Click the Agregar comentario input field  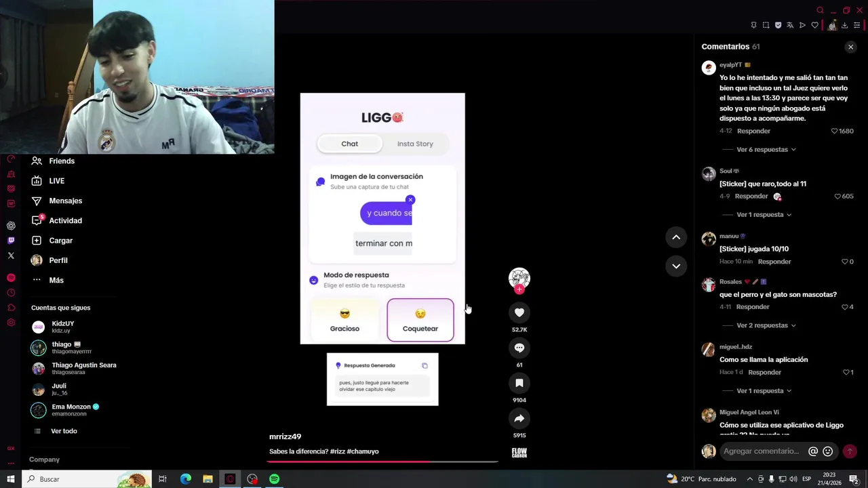point(762,451)
